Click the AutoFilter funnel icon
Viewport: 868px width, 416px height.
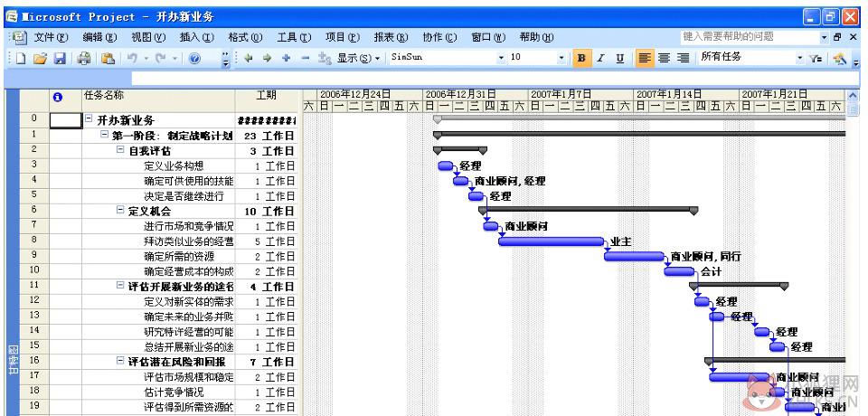(x=815, y=58)
